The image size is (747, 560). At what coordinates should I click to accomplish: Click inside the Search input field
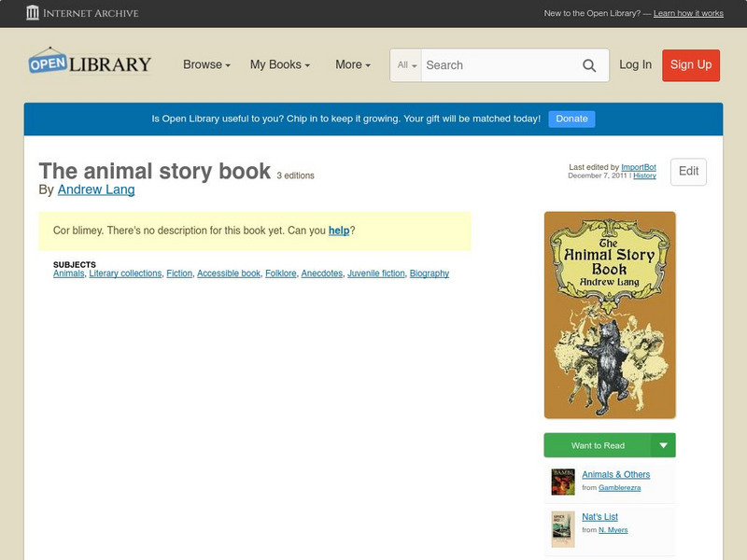tap(495, 65)
